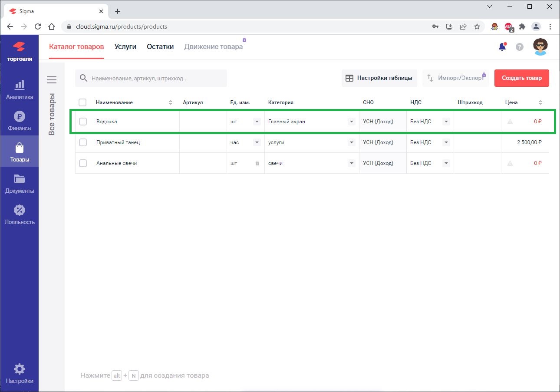Click the user avatar picture
This screenshot has height=392, width=560.
[x=540, y=47]
